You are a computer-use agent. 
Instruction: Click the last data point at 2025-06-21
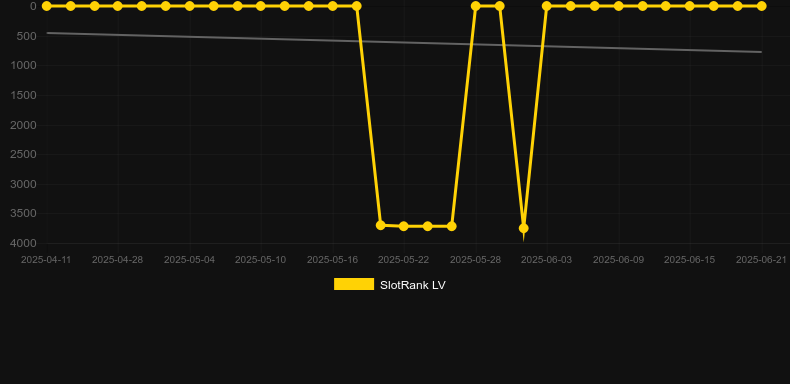(x=761, y=6)
